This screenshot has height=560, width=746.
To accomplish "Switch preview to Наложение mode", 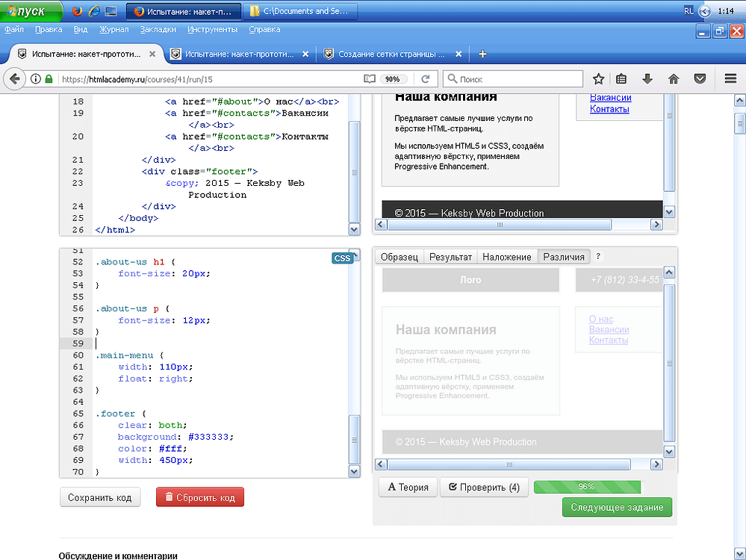I will tap(507, 257).
